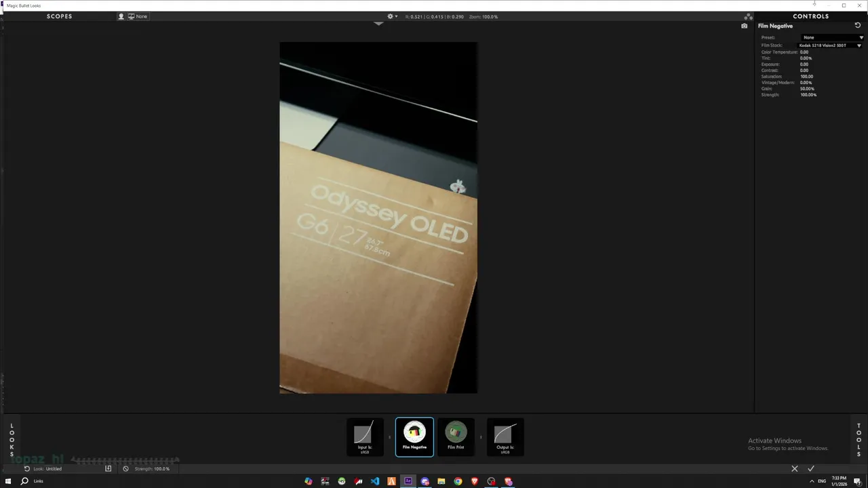Click the taskbar search icon

(25, 481)
